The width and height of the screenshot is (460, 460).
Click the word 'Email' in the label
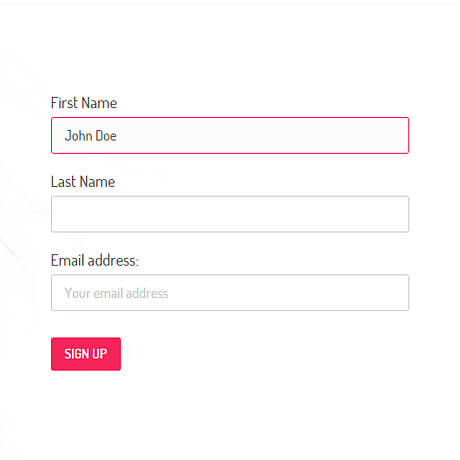(x=67, y=260)
